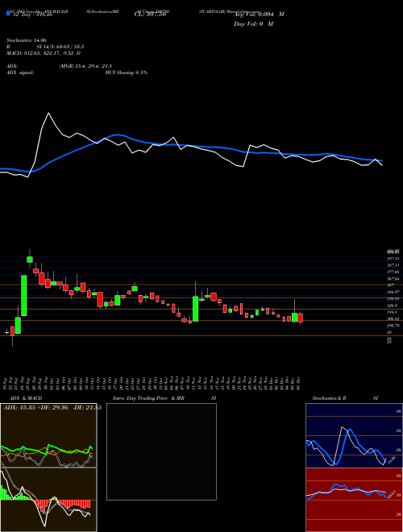Click the '(MGR) 15.4, 29.4, 21.5' ADX values
403x532 pixels.
(85, 66)
